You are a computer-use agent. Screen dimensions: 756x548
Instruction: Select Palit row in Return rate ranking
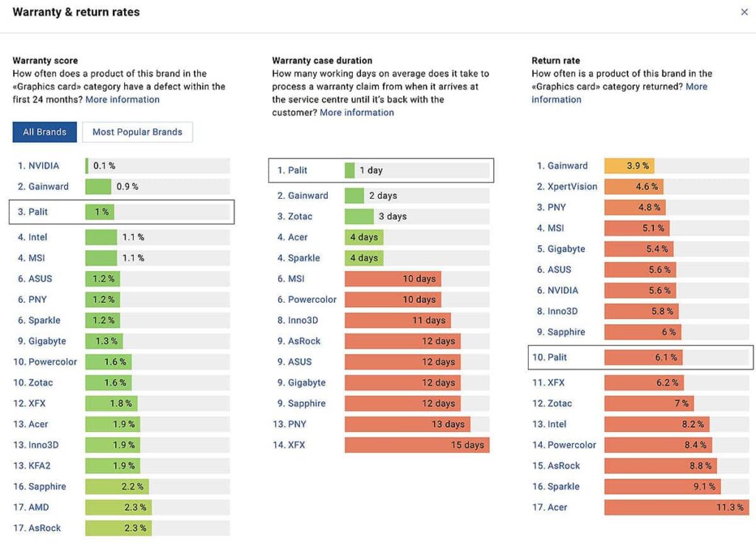(640, 357)
